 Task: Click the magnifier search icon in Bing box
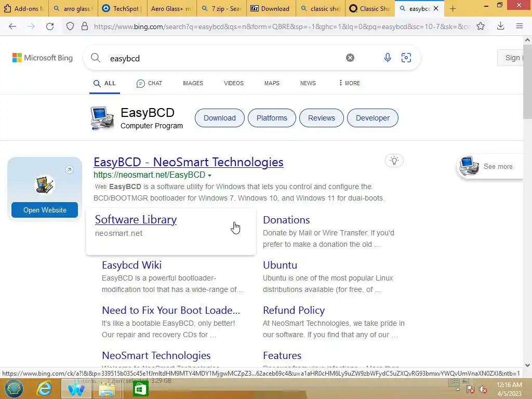tap(96, 58)
